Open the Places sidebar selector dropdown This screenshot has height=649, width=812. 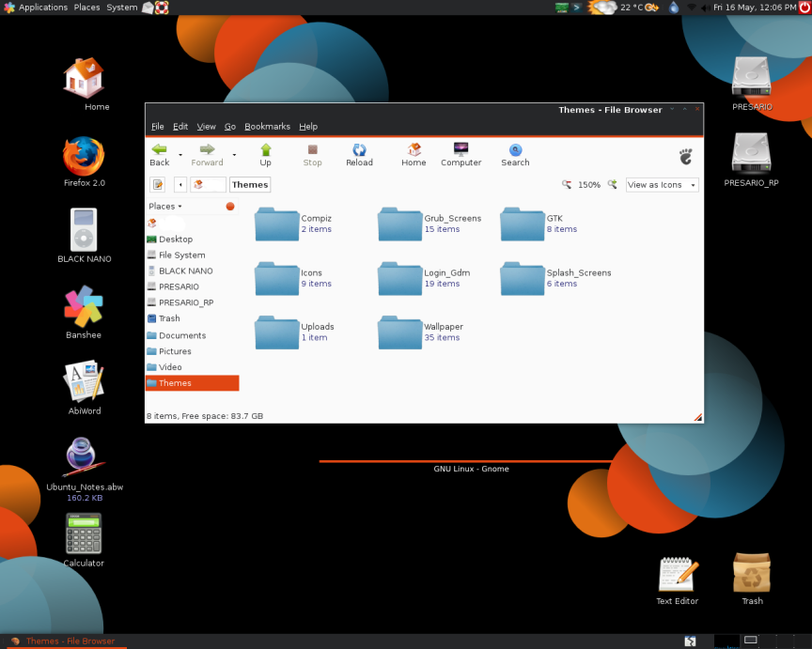(x=165, y=206)
